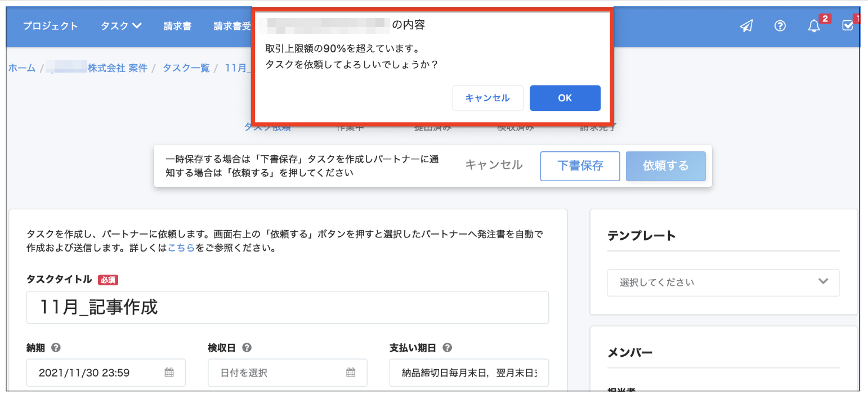
Task: Open the テンプレート 選択してください dropdown
Action: click(x=723, y=283)
